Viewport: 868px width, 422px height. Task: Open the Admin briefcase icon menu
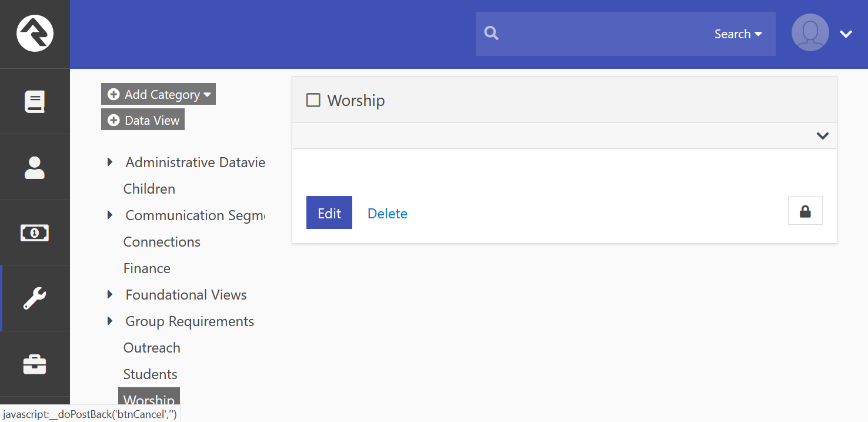click(35, 364)
